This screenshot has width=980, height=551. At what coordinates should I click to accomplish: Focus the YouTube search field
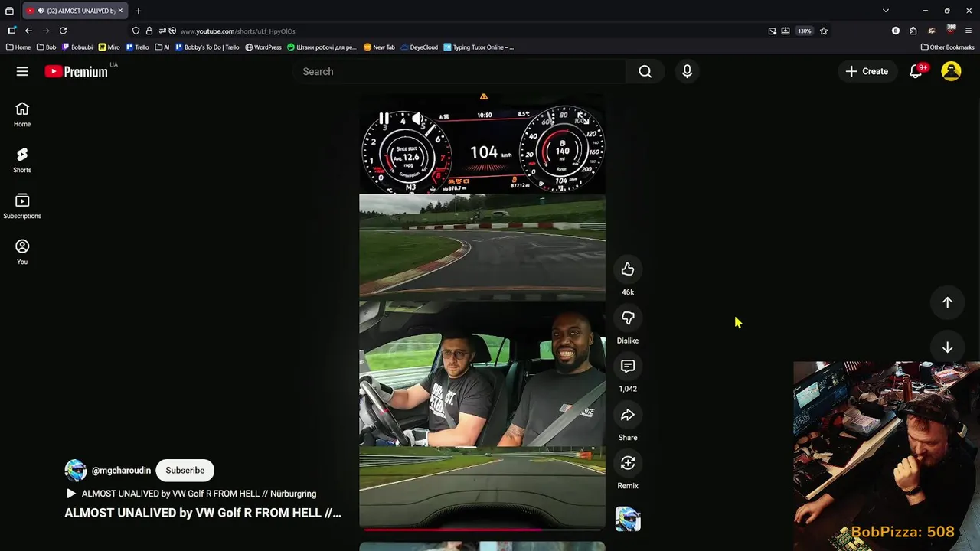[459, 71]
